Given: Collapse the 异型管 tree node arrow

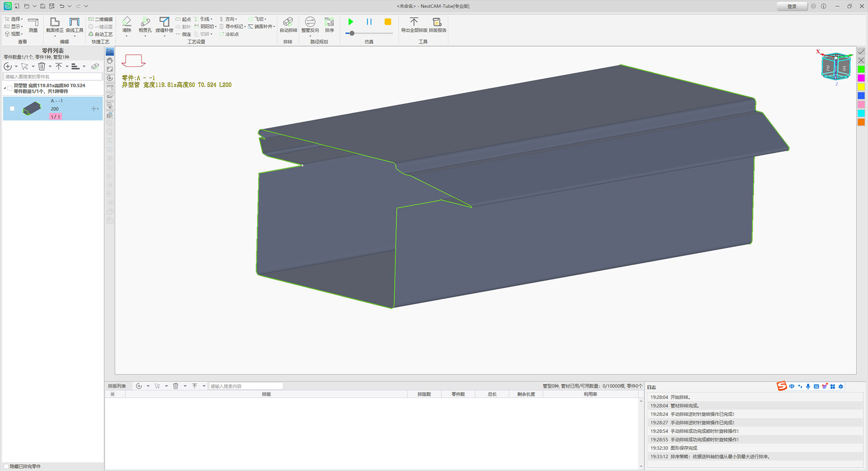Looking at the screenshot, I should 5,88.
